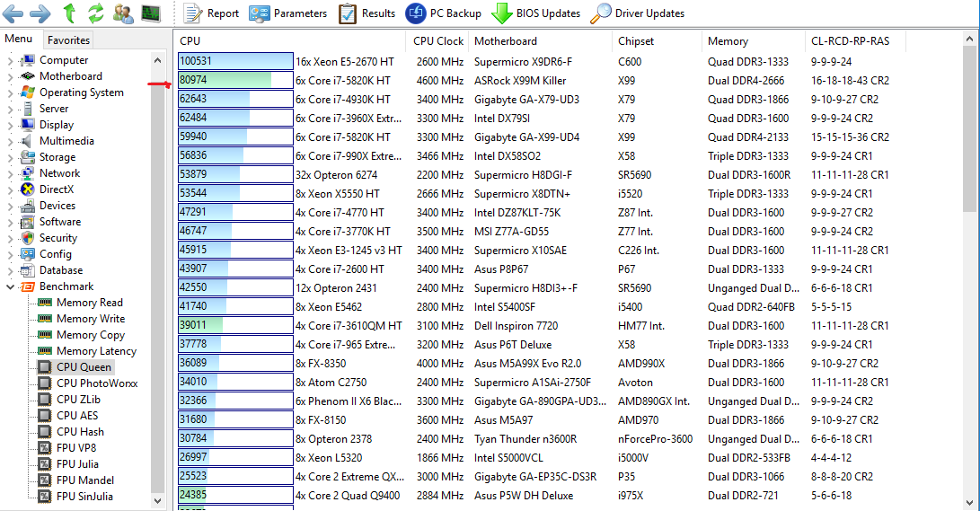Screen dimensions: 980x511
Task: Open the Memory Write benchmark
Action: coord(91,319)
